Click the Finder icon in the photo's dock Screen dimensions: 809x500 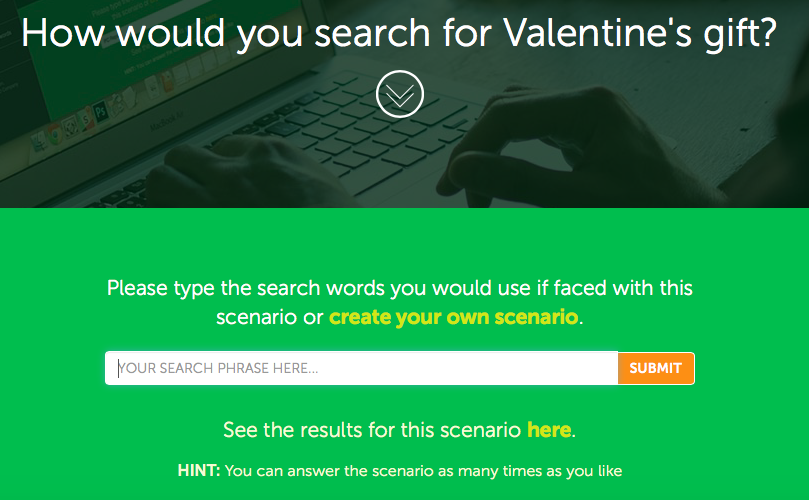point(39,141)
